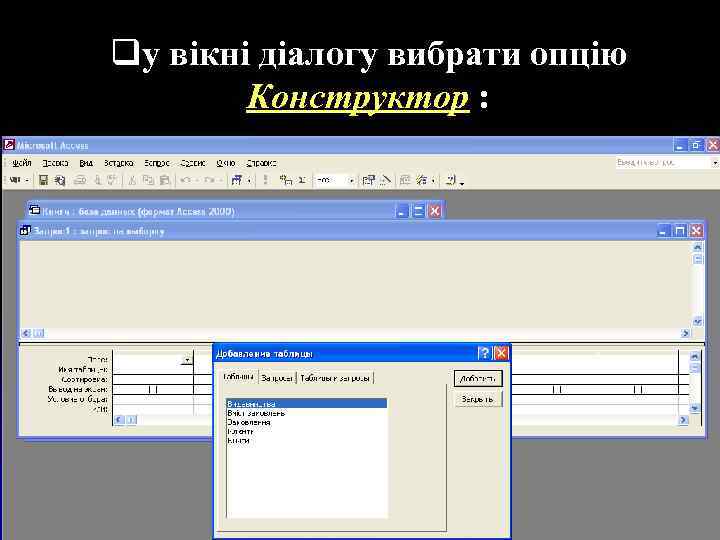
Task: Click the Закрыть button
Action: 478,399
